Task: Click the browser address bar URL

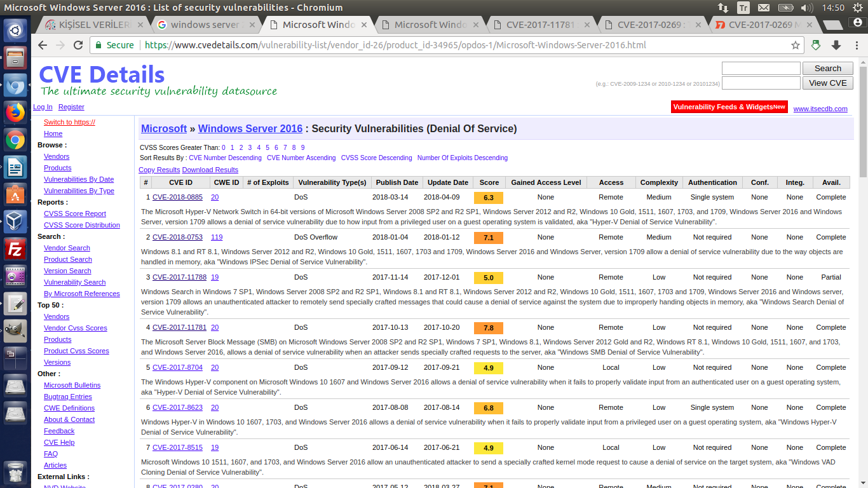Action: tap(395, 45)
